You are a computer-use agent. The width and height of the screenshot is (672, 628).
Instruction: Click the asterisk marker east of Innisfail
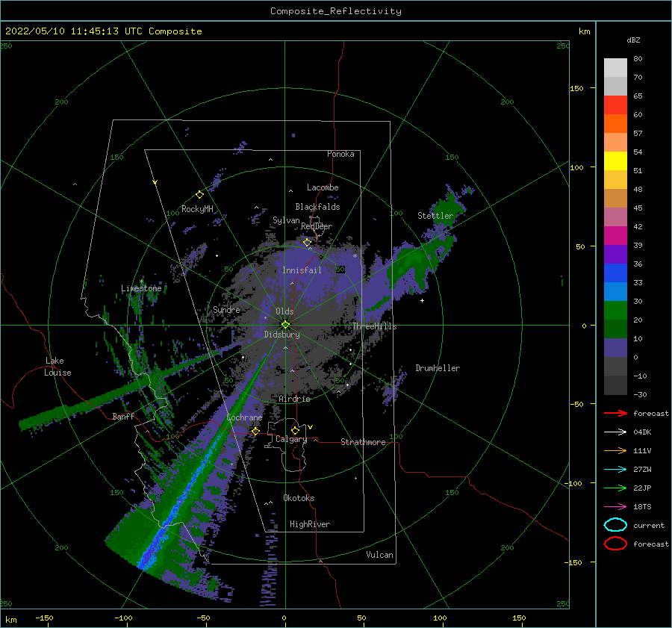click(355, 256)
